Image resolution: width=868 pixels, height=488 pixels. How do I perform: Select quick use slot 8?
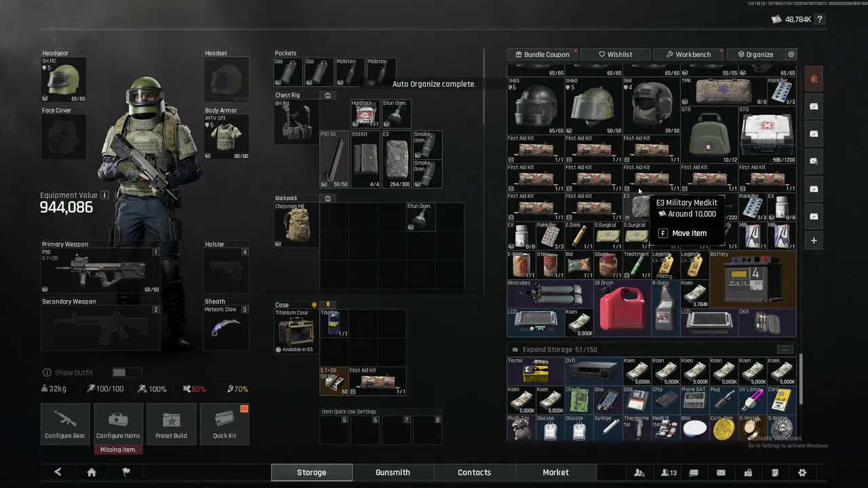(x=428, y=430)
